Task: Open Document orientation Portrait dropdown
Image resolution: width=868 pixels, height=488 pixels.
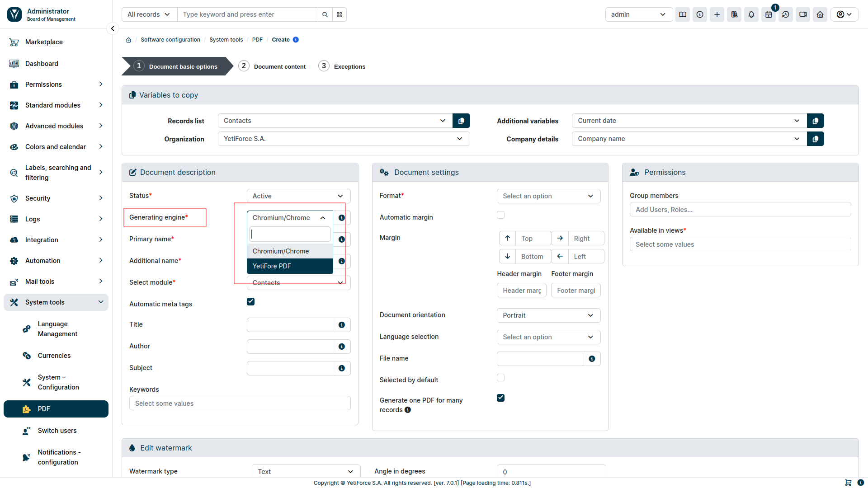Action: [548, 315]
